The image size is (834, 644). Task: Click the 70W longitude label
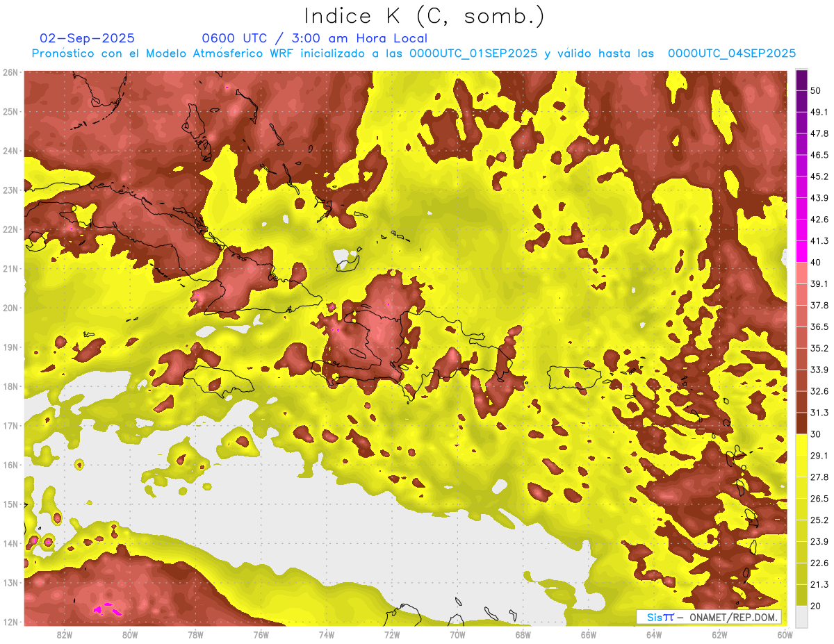(x=457, y=634)
